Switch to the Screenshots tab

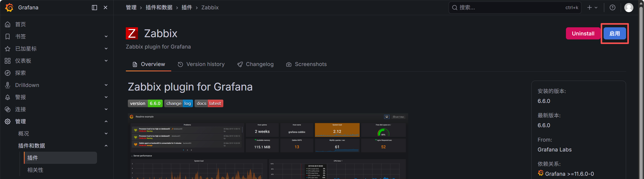pos(306,64)
